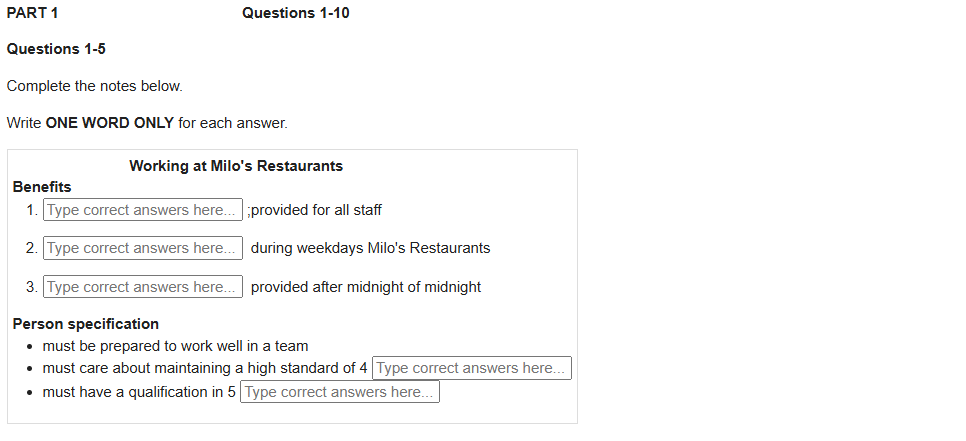Click the answer box for question 1
This screenshot has width=966, height=441.
143,210
